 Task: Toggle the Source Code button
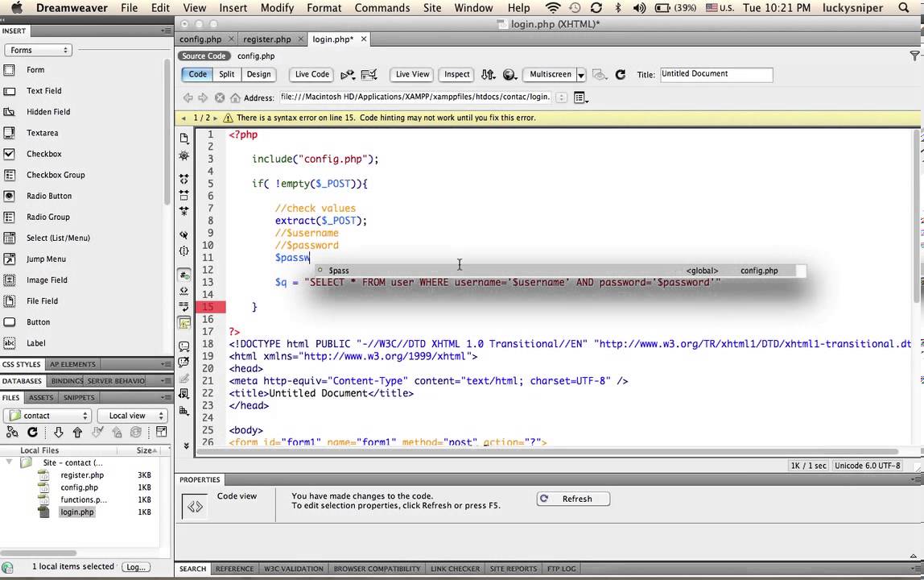[x=204, y=56]
